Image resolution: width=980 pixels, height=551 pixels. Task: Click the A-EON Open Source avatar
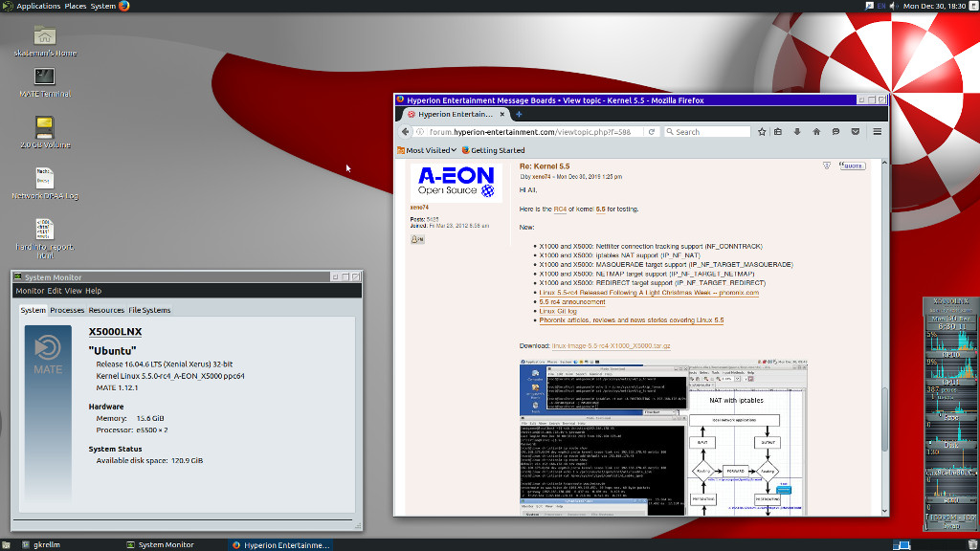click(x=457, y=183)
